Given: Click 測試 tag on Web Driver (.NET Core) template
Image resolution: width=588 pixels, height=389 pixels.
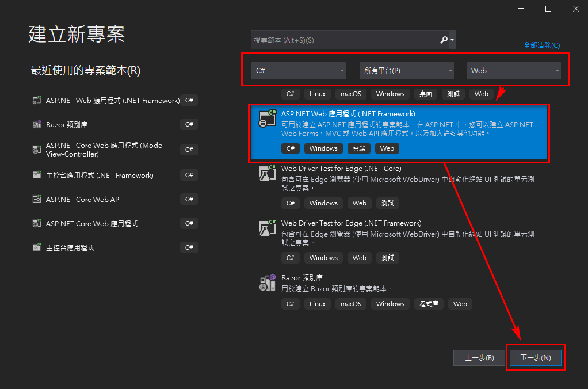Looking at the screenshot, I should tap(388, 203).
